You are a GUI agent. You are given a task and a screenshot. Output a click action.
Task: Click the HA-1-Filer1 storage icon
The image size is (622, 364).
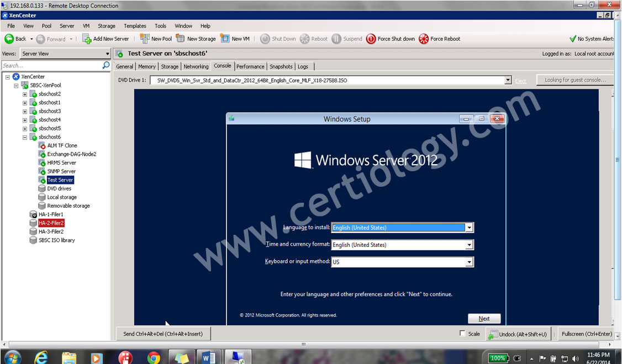pos(33,214)
